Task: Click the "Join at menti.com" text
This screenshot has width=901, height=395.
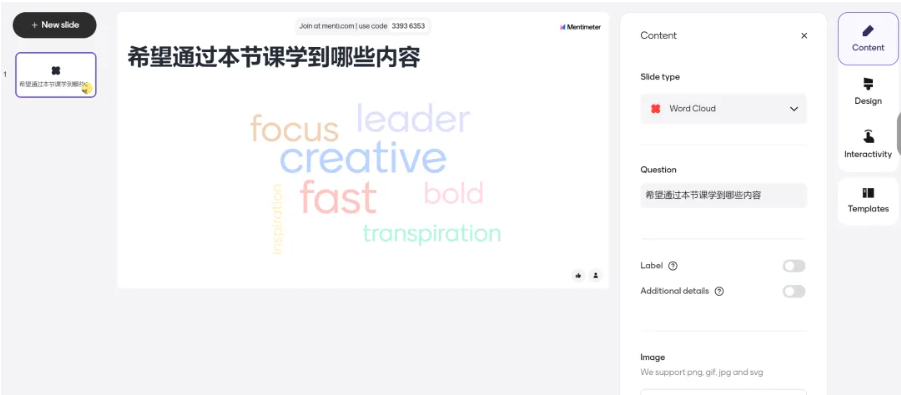Action: coord(326,26)
